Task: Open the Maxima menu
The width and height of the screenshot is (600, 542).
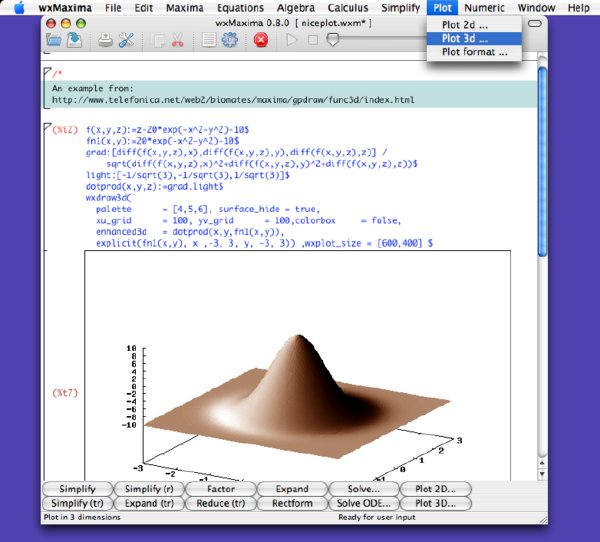Action: 184,8
